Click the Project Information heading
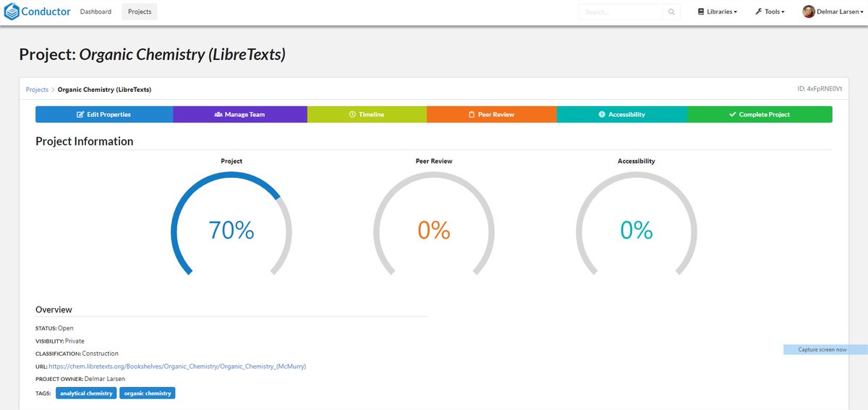Screen dimensions: 868x410 85,142
